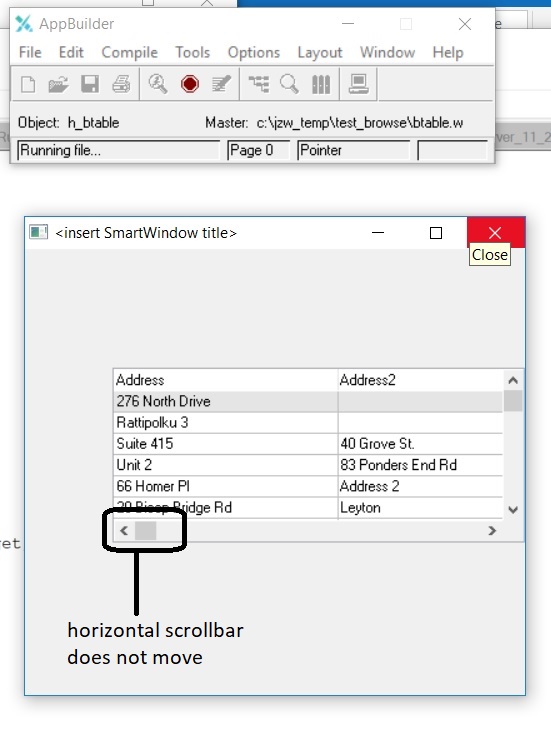This screenshot has height=732, width=551.
Task: Open the File menu
Action: pos(30,52)
